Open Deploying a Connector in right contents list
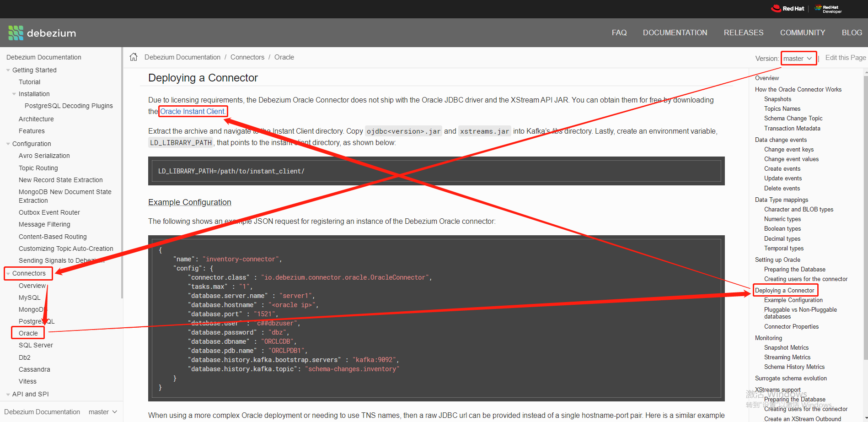The image size is (868, 422). (x=786, y=290)
